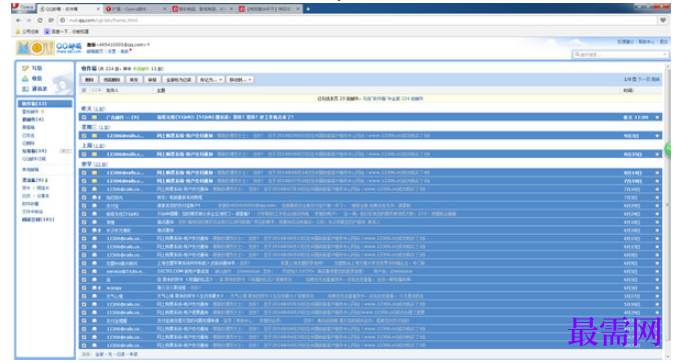The image size is (680, 363).
Task: Click the envelope icon on the service@51cto row
Action: pos(94,271)
